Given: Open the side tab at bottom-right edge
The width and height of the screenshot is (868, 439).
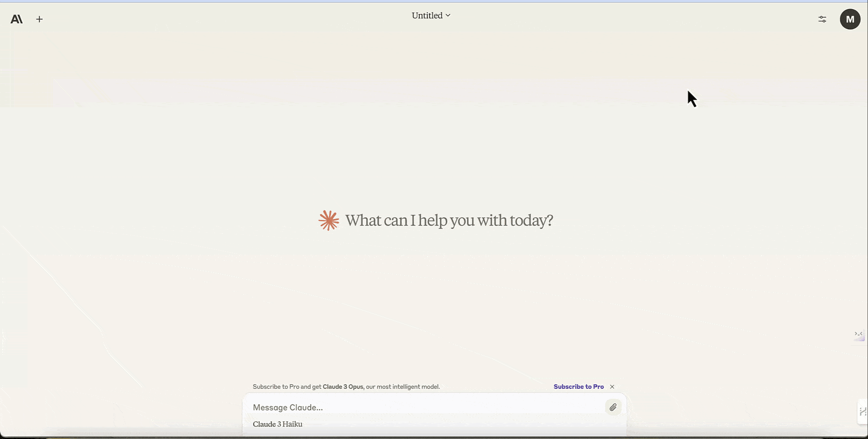Looking at the screenshot, I should (862, 412).
